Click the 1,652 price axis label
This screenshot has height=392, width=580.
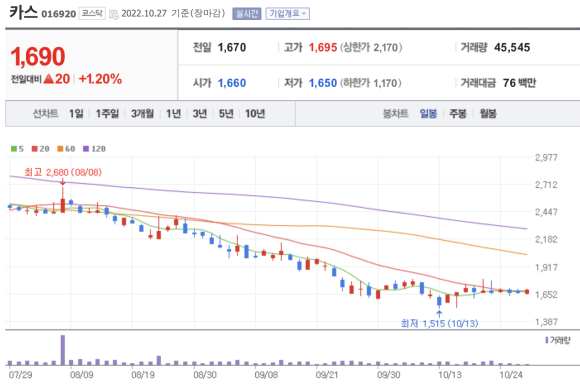[x=546, y=295]
